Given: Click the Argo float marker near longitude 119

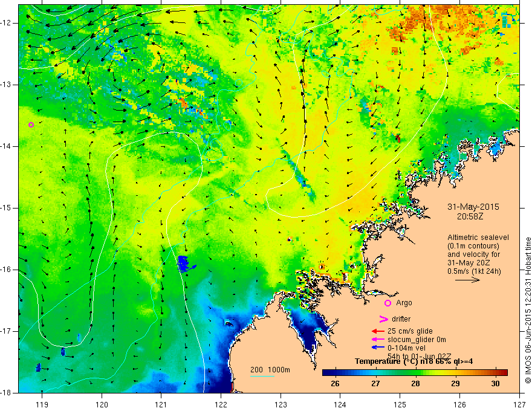Looking at the screenshot, I should pos(31,125).
